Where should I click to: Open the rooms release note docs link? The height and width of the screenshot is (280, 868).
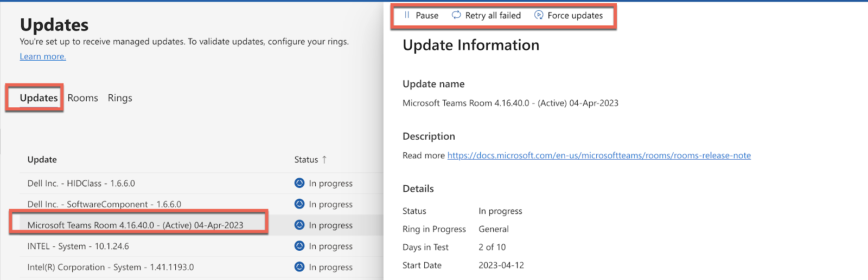pos(599,155)
